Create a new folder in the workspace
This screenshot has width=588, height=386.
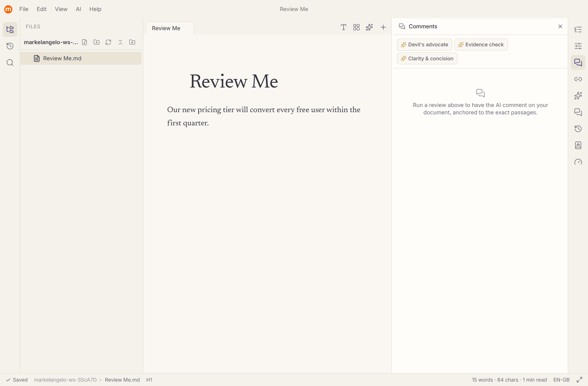pyautogui.click(x=97, y=42)
